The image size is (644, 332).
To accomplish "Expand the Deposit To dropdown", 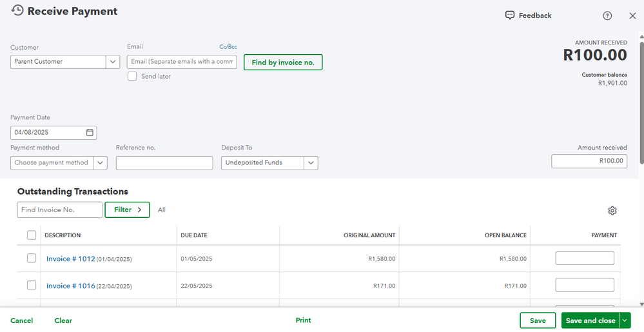I will pos(311,163).
